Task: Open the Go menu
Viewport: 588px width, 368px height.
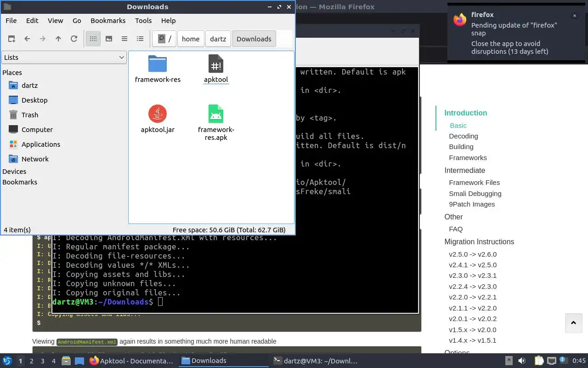Action: click(x=77, y=21)
